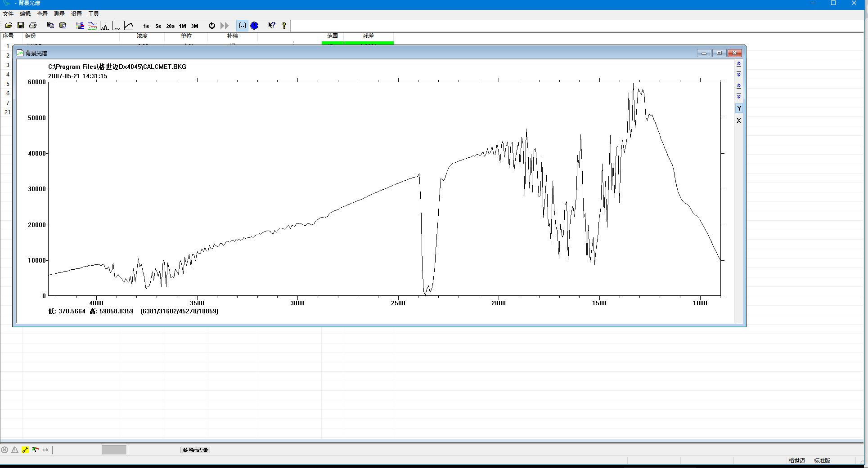This screenshot has width=868, height=468.
Task: Open the 编辑 menu
Action: pos(25,14)
